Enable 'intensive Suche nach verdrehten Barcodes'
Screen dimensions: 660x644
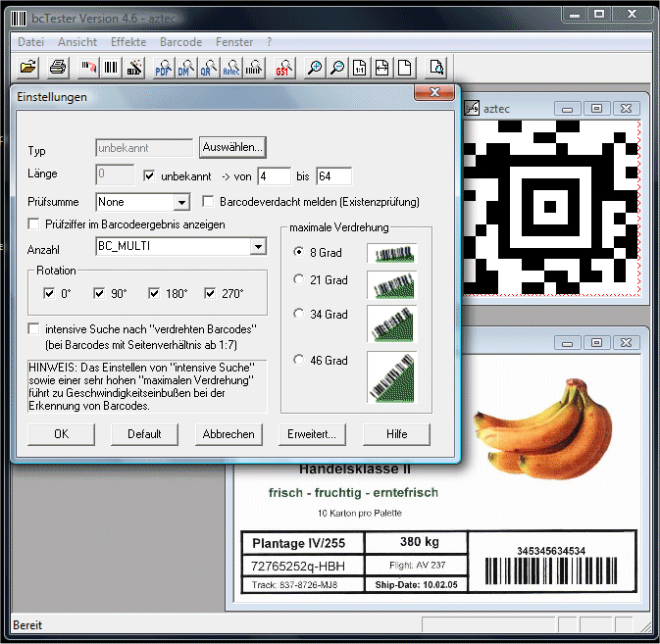pos(33,328)
